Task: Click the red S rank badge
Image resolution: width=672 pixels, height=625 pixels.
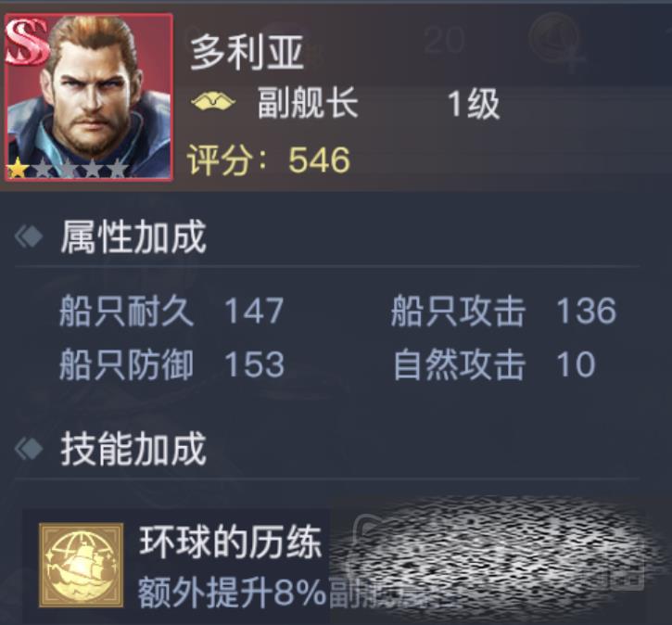Action: (x=27, y=44)
